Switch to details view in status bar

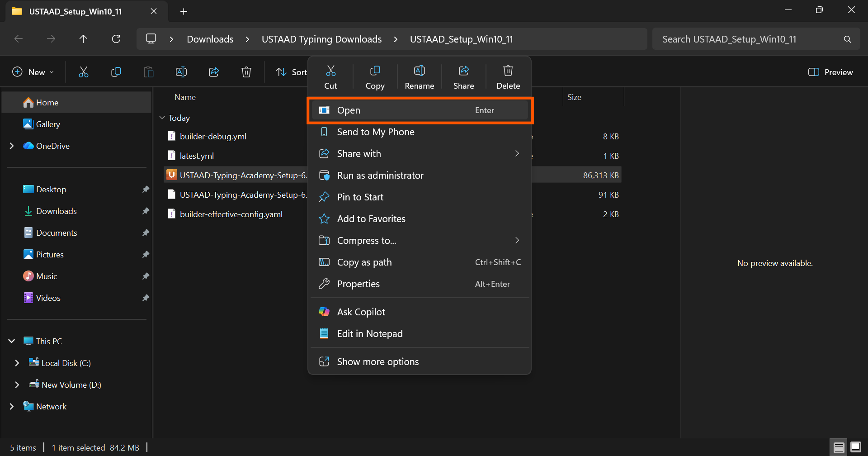[x=839, y=447]
